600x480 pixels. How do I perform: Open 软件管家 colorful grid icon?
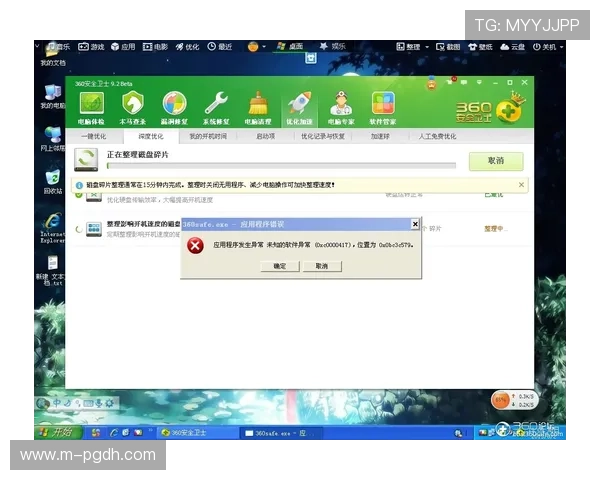click(x=383, y=108)
